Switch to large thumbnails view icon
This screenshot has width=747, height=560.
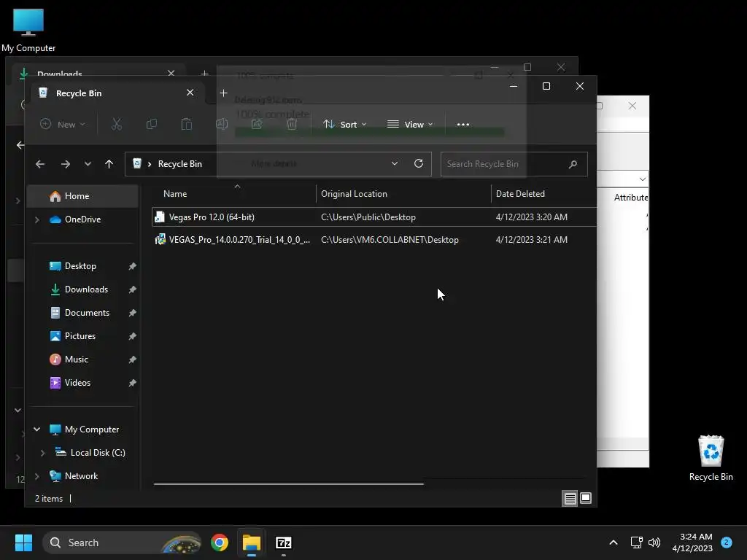[x=586, y=499]
